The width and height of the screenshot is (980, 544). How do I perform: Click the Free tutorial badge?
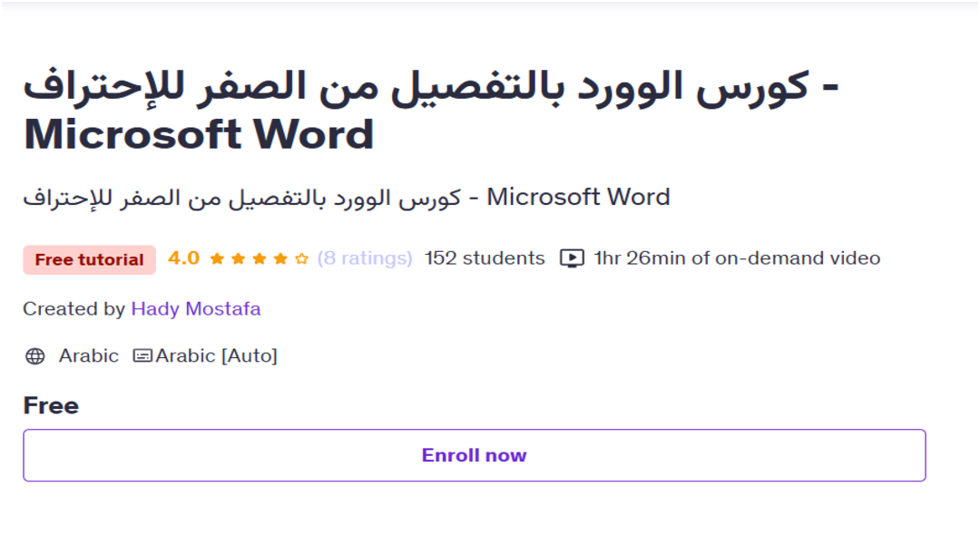pos(89,260)
